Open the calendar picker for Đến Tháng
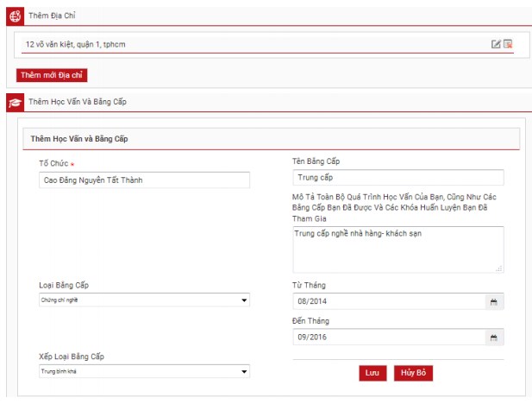Viewport: 532px width, 404px height. coord(494,338)
